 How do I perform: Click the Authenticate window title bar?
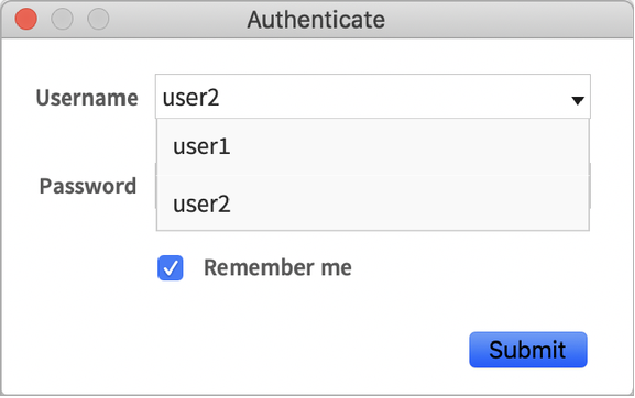(x=318, y=19)
